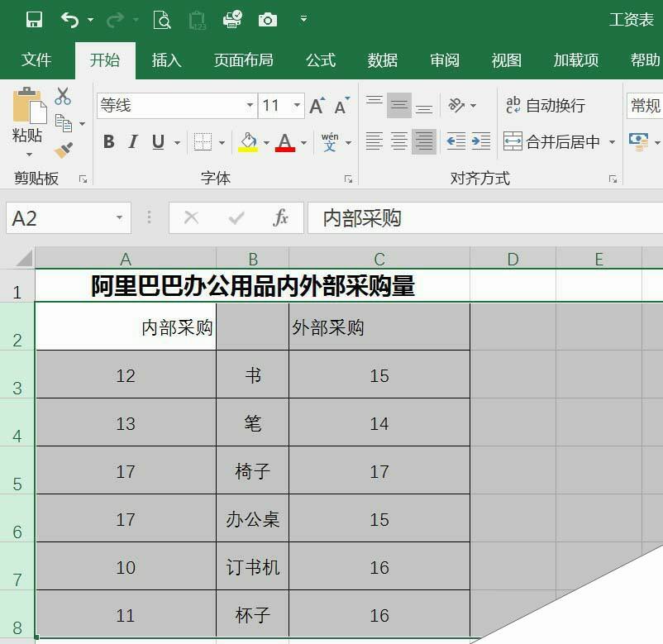This screenshot has height=644, width=663.
Task: Toggle center text alignment
Action: pyautogui.click(x=399, y=141)
